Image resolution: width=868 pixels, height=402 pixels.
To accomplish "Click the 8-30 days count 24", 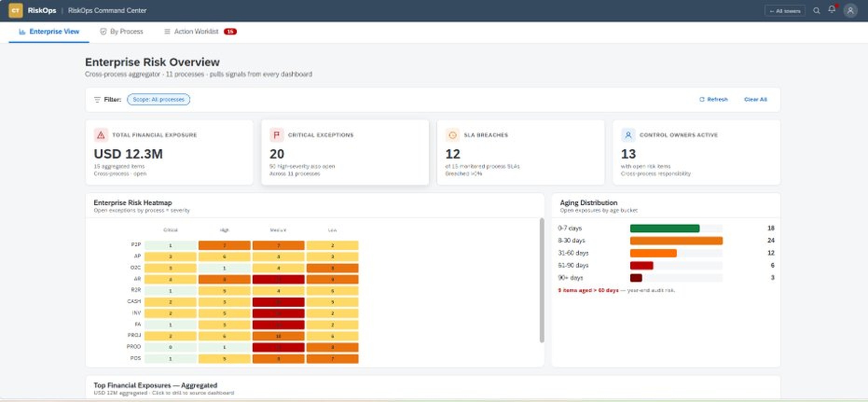I will [x=771, y=241].
